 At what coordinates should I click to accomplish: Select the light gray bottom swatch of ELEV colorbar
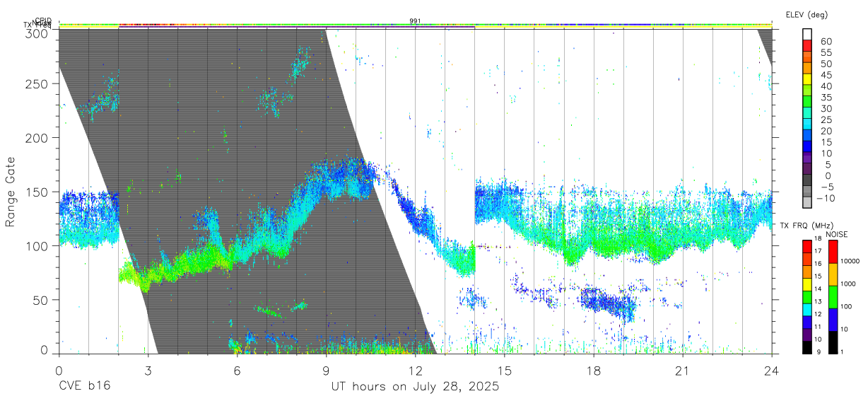tap(807, 203)
